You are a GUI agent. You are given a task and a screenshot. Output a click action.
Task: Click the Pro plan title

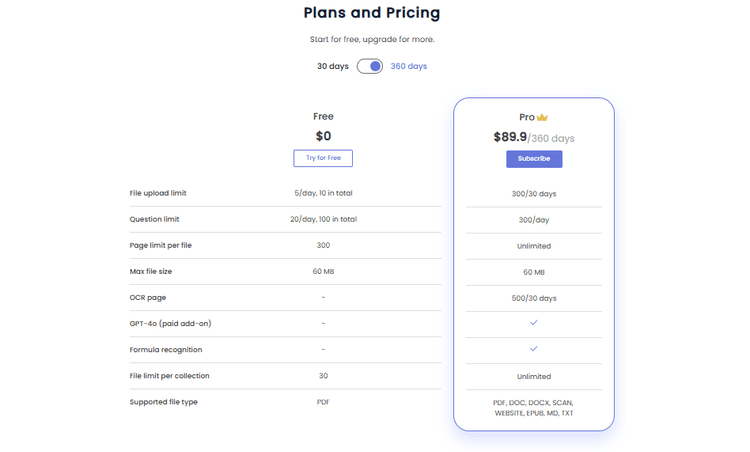[527, 117]
